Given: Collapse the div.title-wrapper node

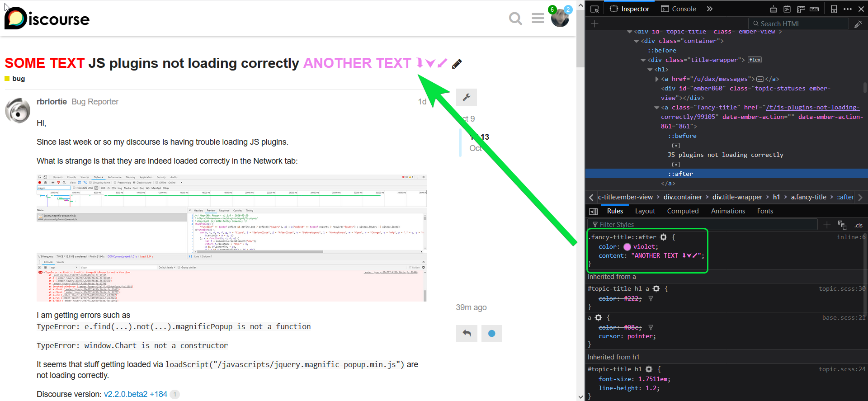Looking at the screenshot, I should coord(643,60).
